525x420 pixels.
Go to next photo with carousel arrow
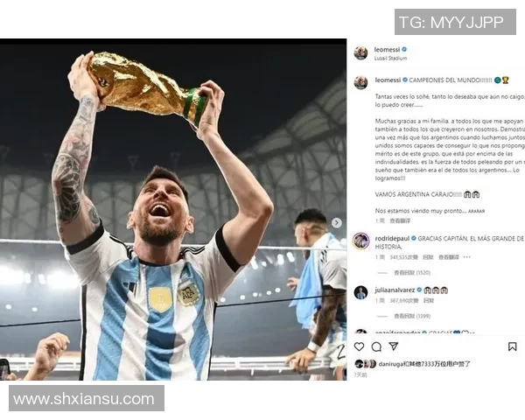[x=337, y=223]
